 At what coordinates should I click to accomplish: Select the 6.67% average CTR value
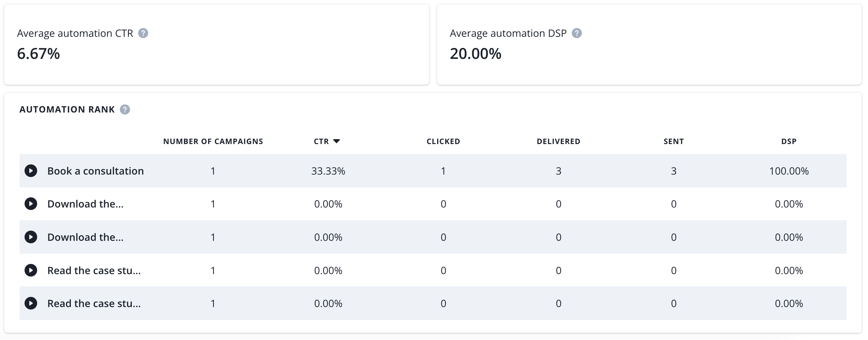[39, 54]
